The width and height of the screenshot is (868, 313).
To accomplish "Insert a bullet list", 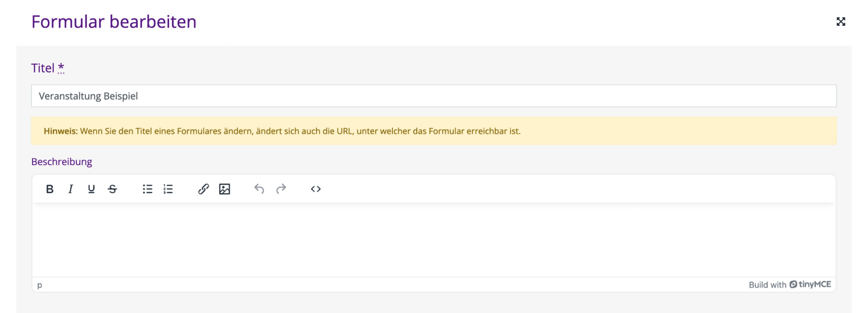I will click(x=148, y=189).
